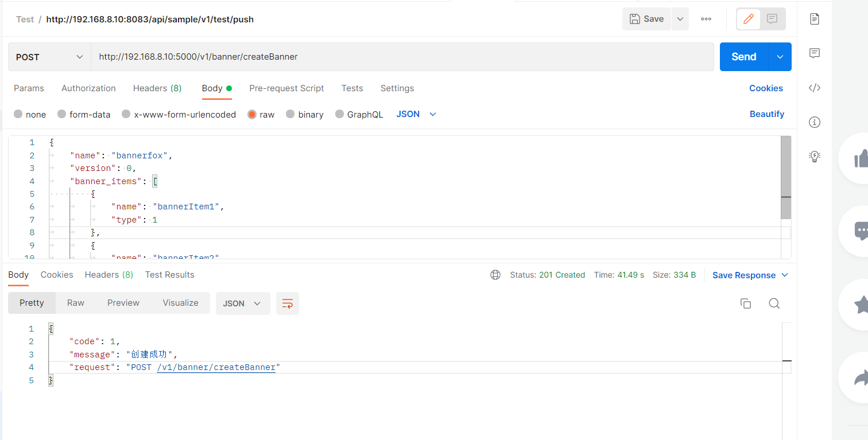This screenshot has height=440, width=868.
Task: Open the code snippet icon
Action: (814, 88)
